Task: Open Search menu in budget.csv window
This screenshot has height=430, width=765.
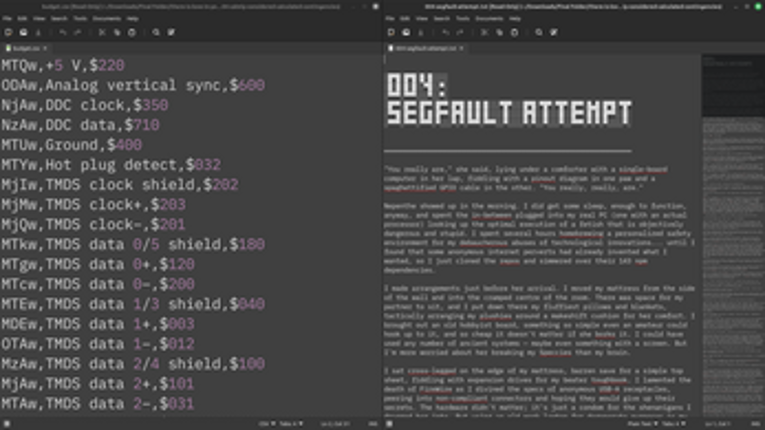Action: tap(59, 18)
